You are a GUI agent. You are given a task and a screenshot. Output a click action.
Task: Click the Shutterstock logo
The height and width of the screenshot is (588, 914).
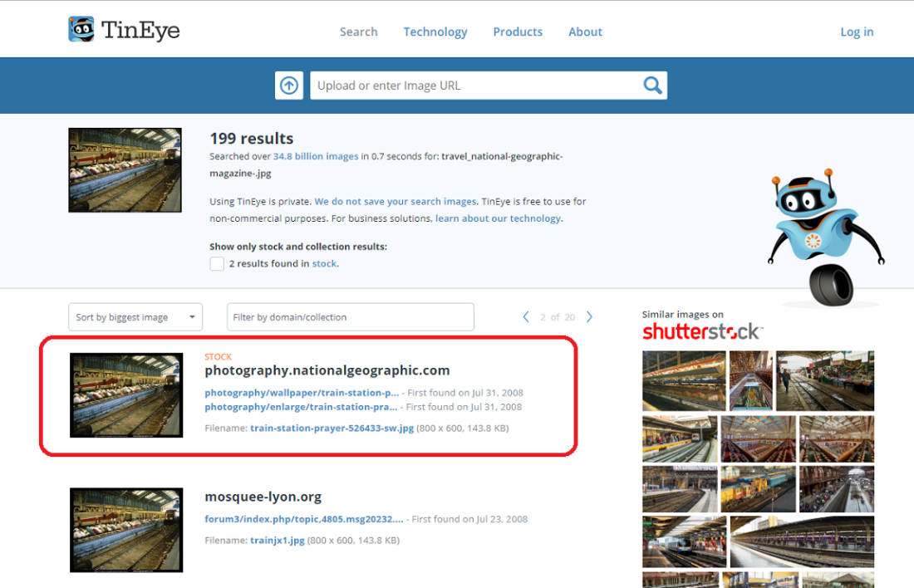702,331
